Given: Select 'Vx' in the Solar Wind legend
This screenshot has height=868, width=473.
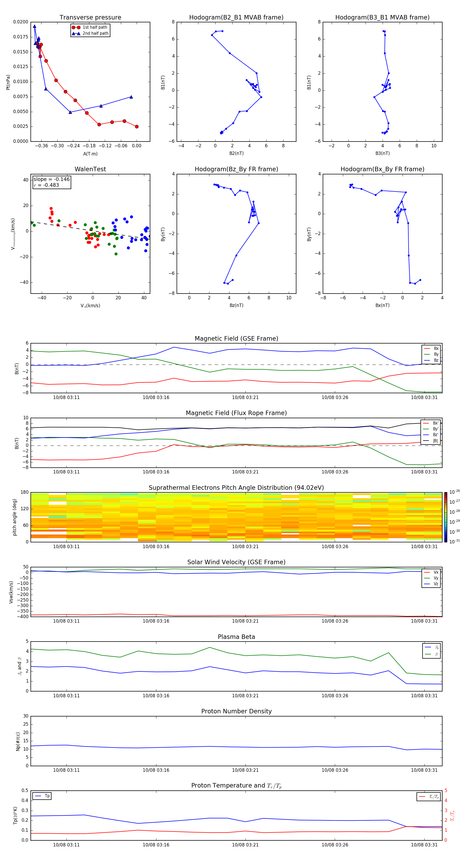Looking at the screenshot, I should (x=431, y=572).
